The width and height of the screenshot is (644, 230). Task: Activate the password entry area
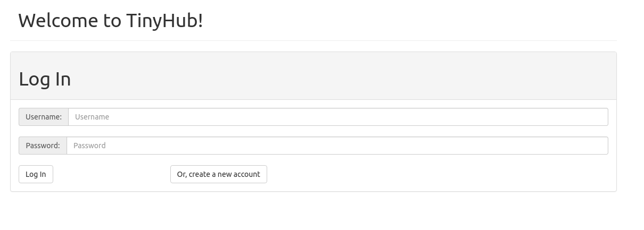[337, 146]
